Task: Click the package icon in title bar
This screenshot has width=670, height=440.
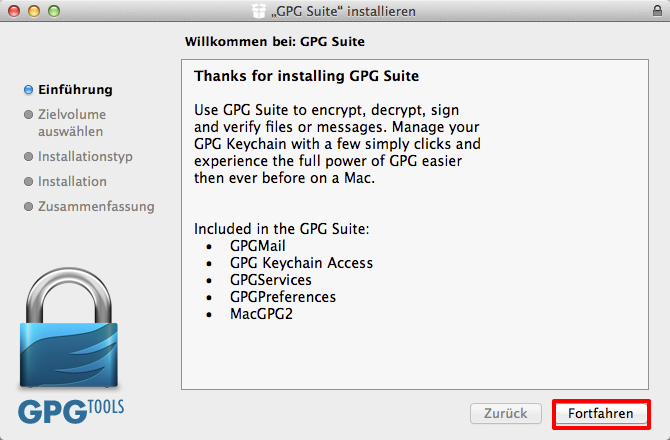Action: pyautogui.click(x=259, y=11)
